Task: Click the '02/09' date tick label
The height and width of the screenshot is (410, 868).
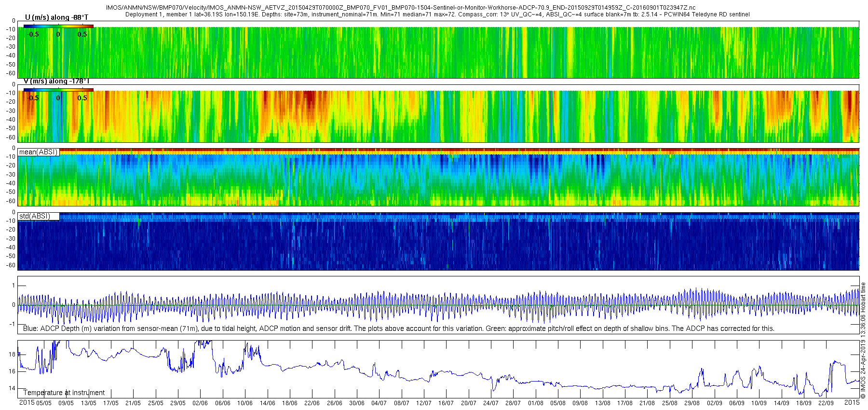Action: pos(715,403)
